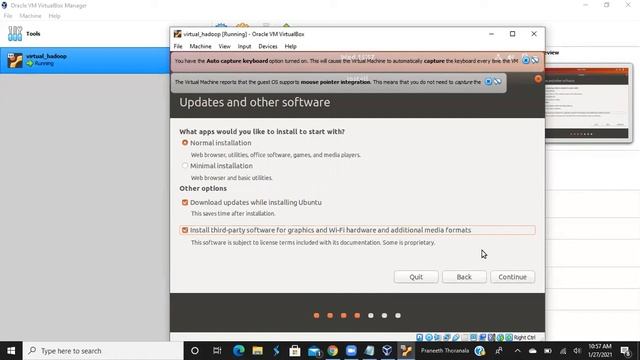
Task: Click hard disk activity icon in VM status bar
Action: click(420, 338)
